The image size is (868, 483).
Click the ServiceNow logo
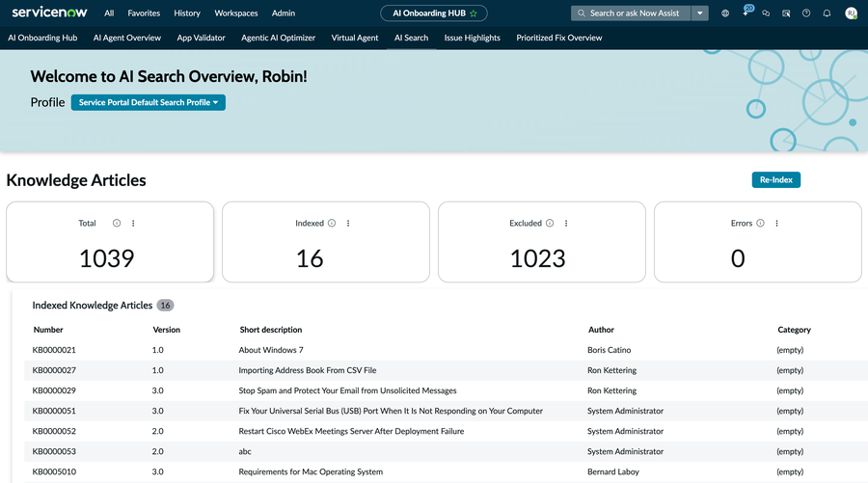(49, 12)
